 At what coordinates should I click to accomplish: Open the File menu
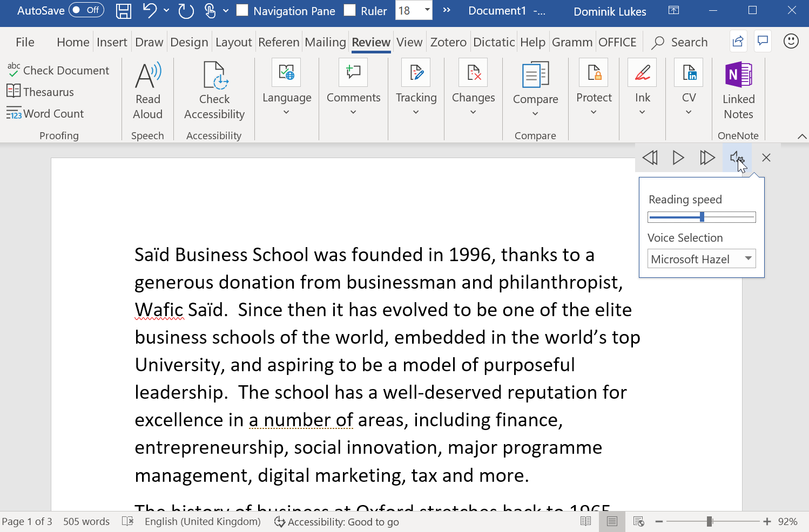point(25,42)
